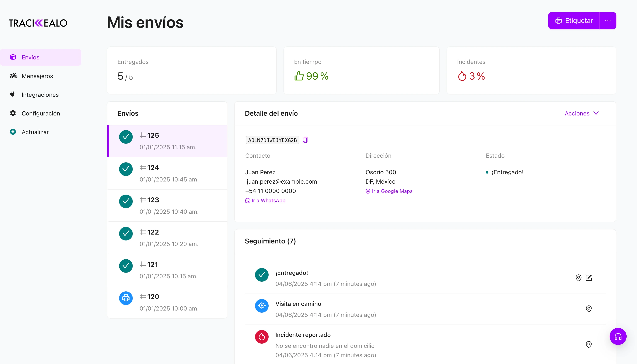The image size is (637, 364).
Task: Open Configuración via the gear icon
Action: pyautogui.click(x=13, y=113)
